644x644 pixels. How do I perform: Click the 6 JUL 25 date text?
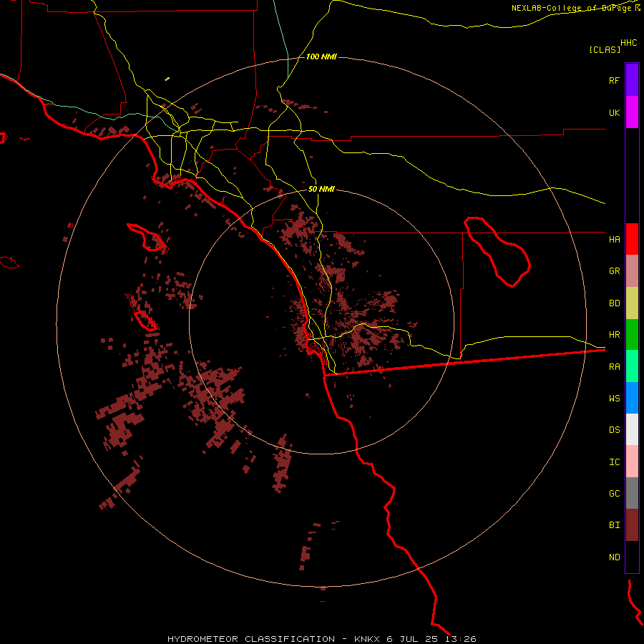pos(414,639)
